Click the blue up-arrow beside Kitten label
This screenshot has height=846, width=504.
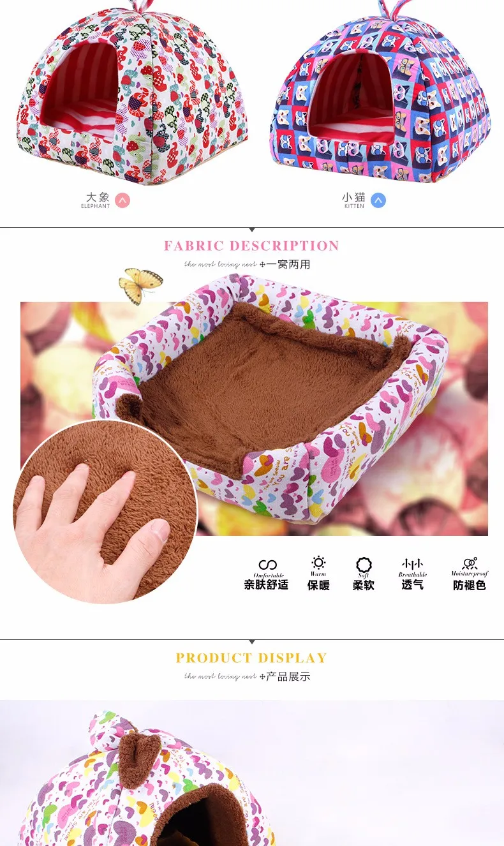point(378,200)
